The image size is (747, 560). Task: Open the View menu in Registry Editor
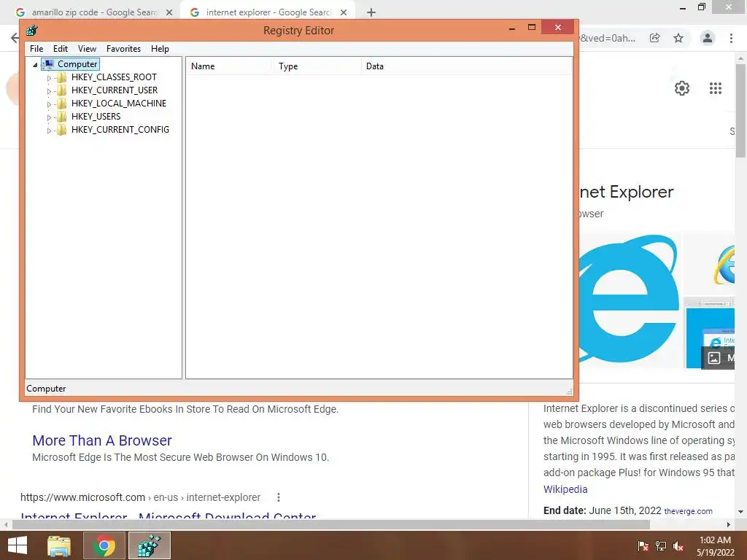point(88,49)
